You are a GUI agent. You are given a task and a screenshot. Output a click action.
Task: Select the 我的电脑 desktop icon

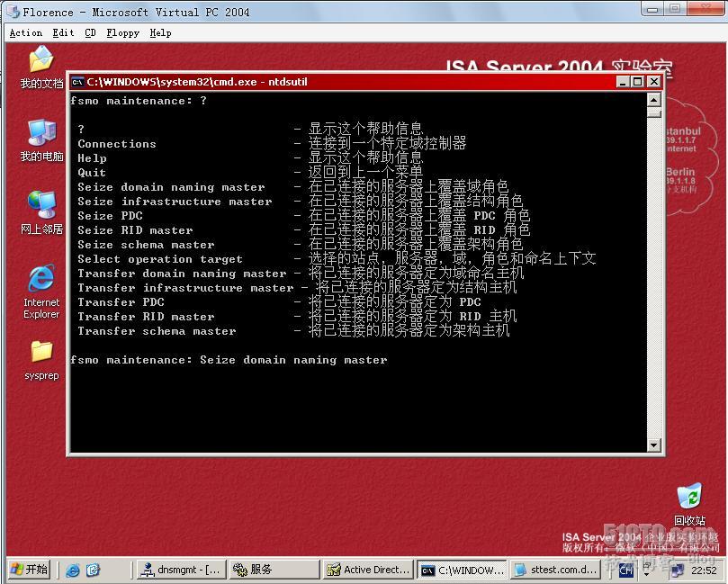coord(41,140)
